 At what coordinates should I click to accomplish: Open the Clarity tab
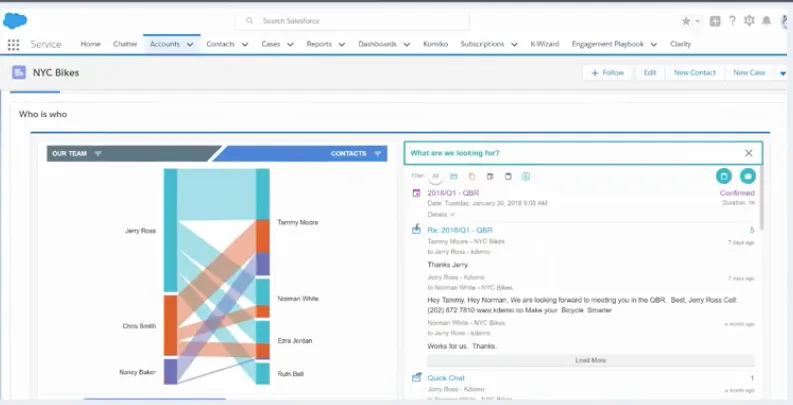[x=681, y=44]
